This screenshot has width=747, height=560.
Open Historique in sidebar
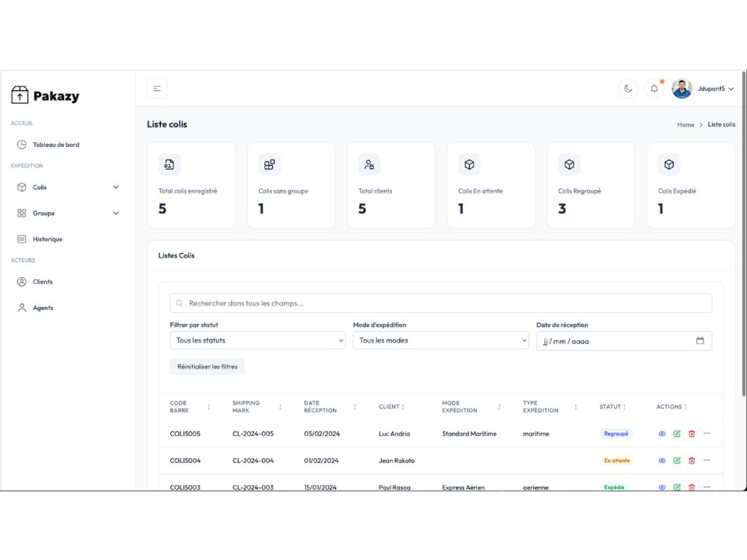(x=47, y=239)
